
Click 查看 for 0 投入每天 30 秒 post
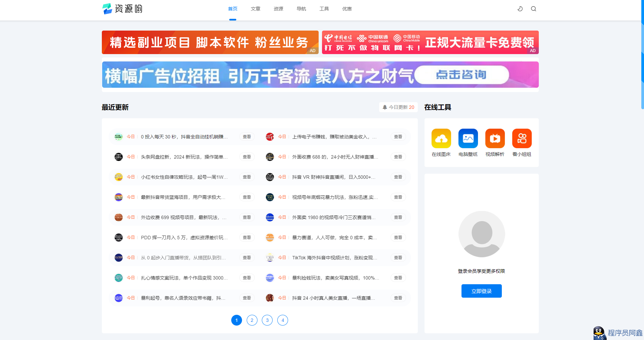[247, 137]
